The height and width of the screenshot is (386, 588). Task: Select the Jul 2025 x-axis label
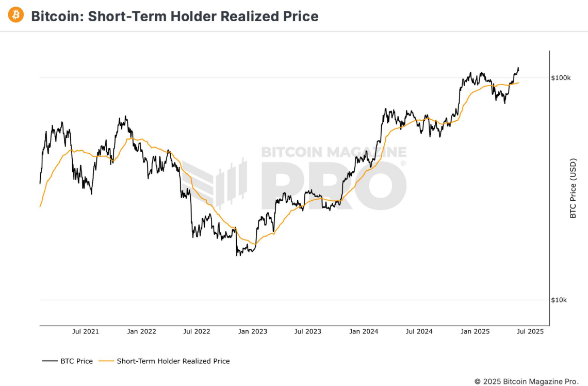click(530, 331)
